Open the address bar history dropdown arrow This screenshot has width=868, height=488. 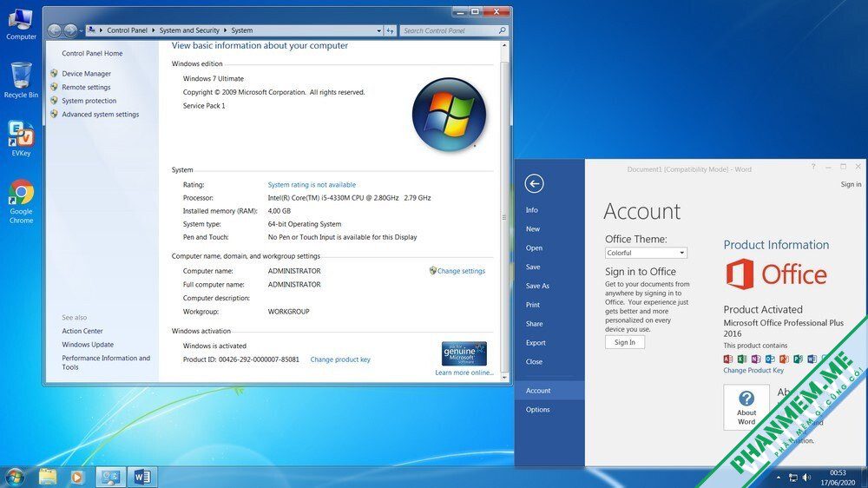click(378, 30)
